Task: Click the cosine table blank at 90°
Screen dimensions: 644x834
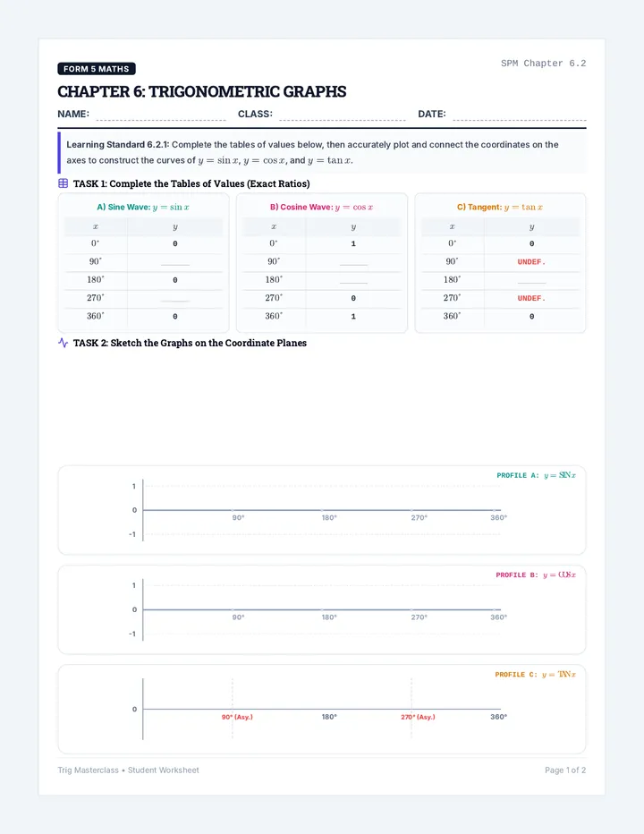Action: [353, 262]
